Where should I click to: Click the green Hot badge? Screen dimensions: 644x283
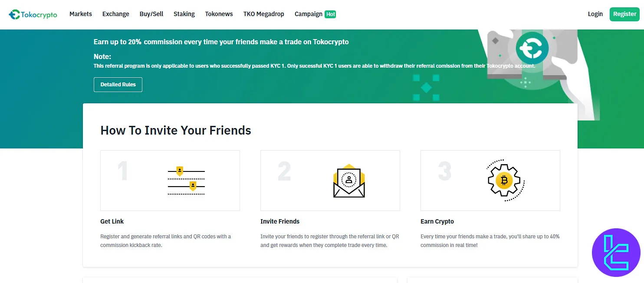(331, 14)
